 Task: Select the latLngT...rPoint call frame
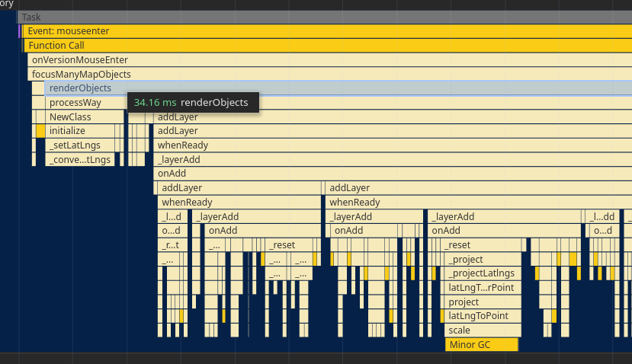point(483,288)
